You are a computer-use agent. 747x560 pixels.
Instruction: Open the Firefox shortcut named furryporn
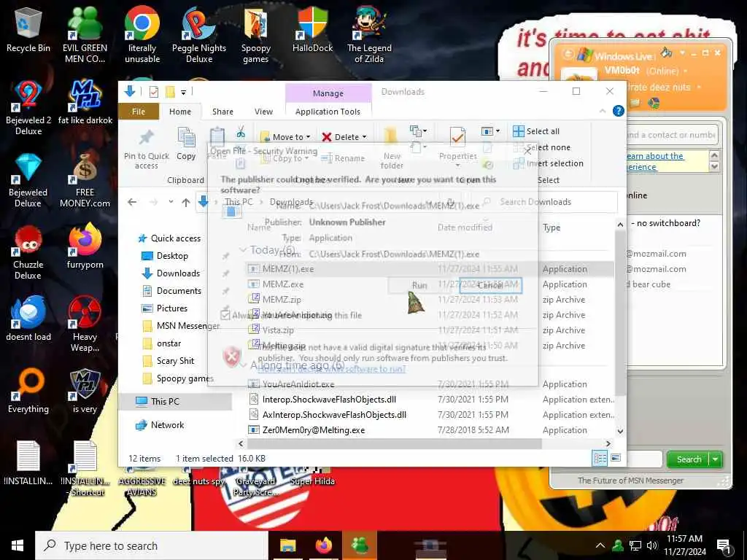(x=85, y=246)
